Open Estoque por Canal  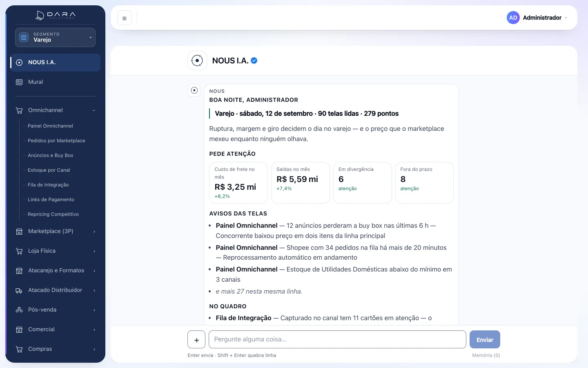coord(49,170)
